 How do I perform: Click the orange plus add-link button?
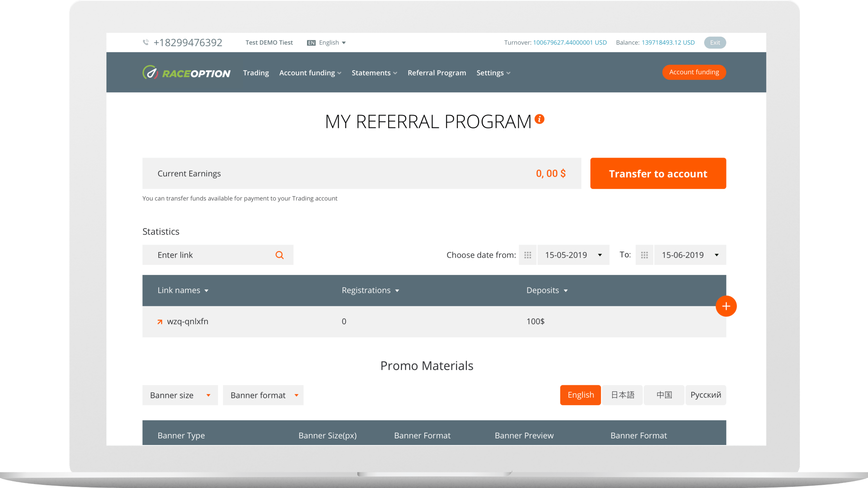pos(726,306)
